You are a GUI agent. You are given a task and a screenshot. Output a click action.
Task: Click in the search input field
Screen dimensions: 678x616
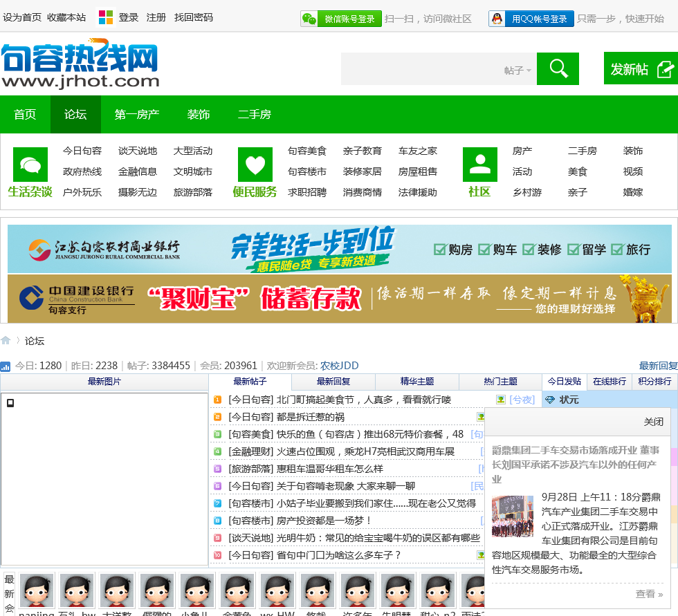pos(421,68)
